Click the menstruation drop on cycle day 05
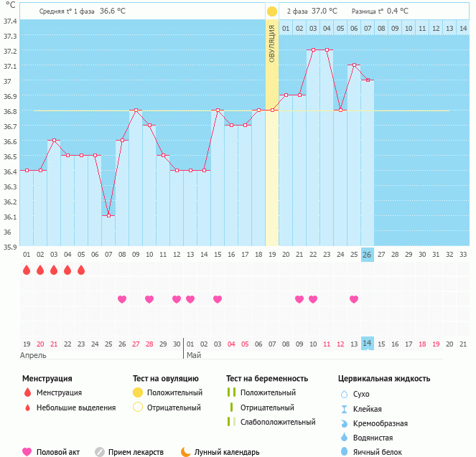This screenshot has height=457, width=476. coord(81,270)
